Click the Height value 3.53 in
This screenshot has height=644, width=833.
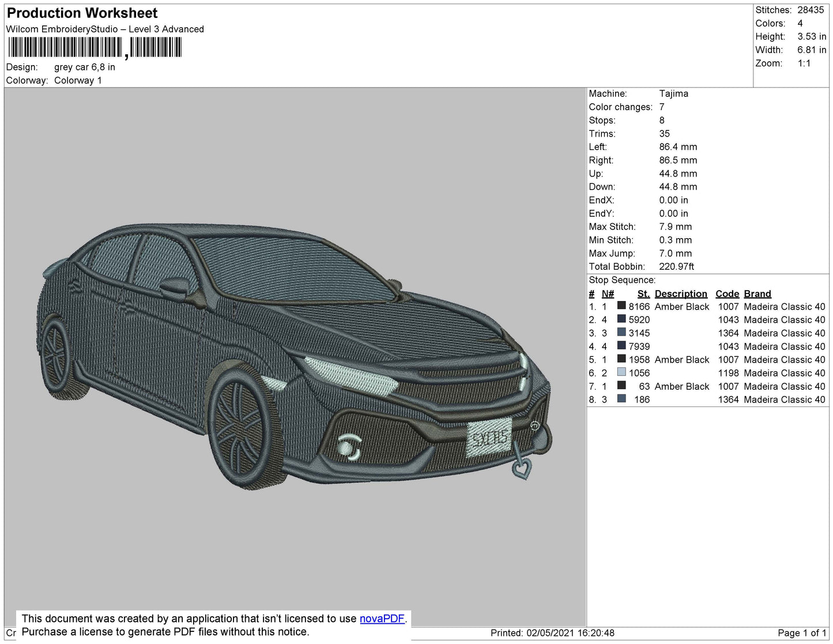pyautogui.click(x=812, y=36)
